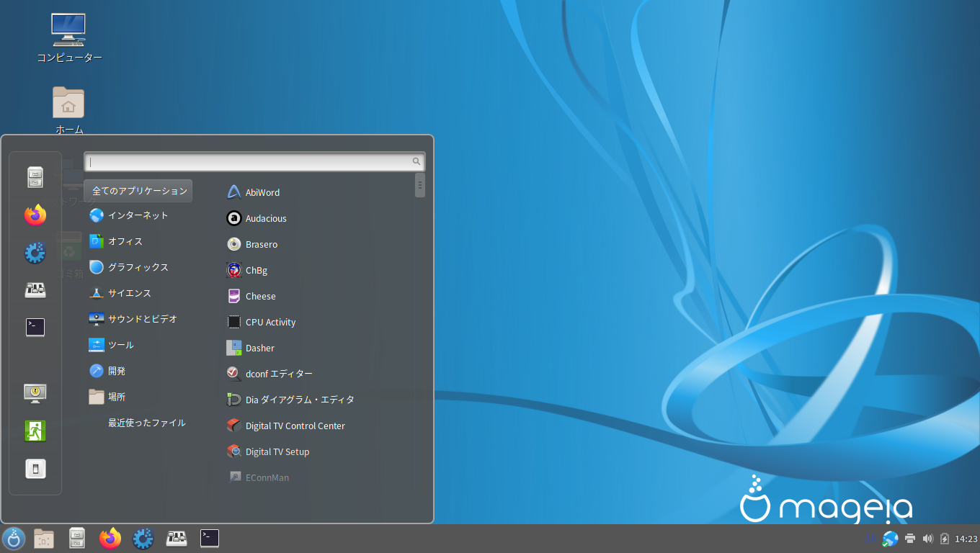Open Digital TV Control Center

pyautogui.click(x=286, y=426)
